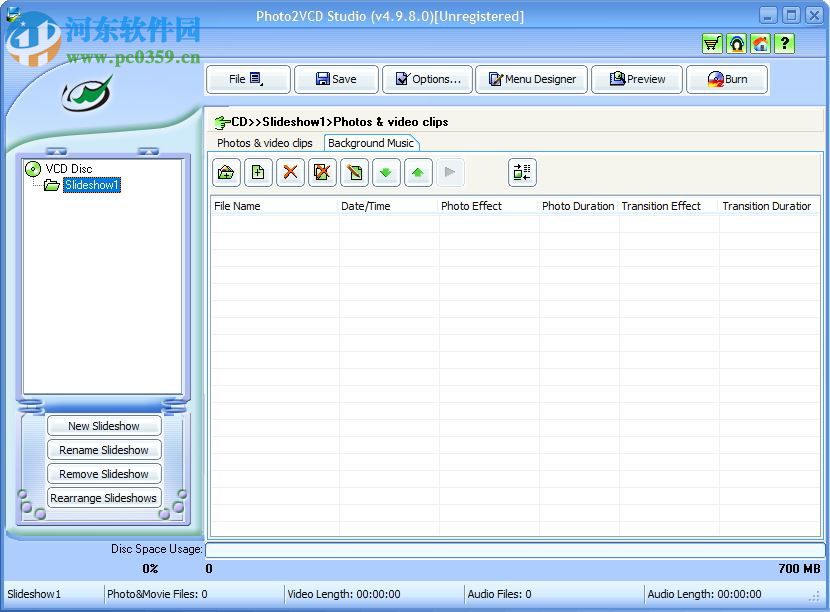Add photos from a folder
This screenshot has width=830, height=612.
tap(226, 172)
